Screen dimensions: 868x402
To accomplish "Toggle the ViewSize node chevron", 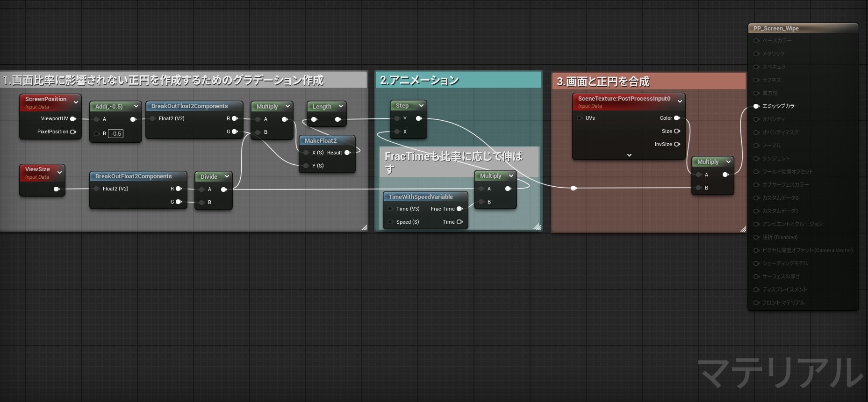I will coord(59,172).
